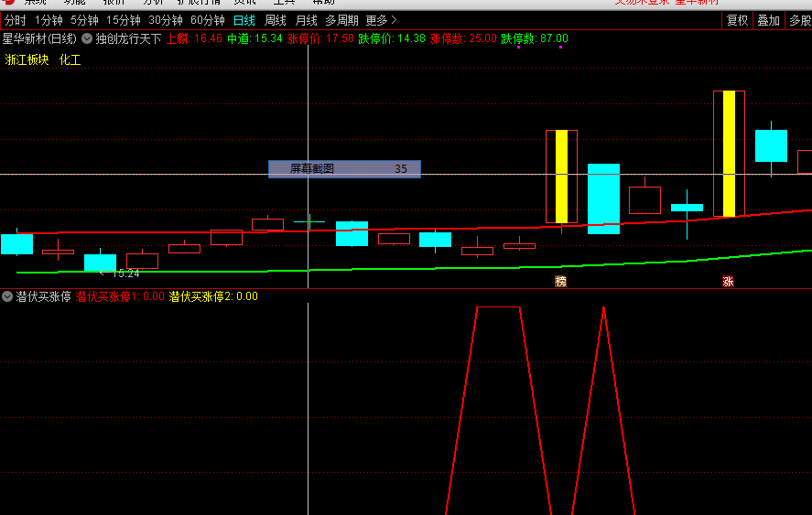Click the 跌停价: 14.38 value
This screenshot has height=515, width=812.
coord(392,38)
